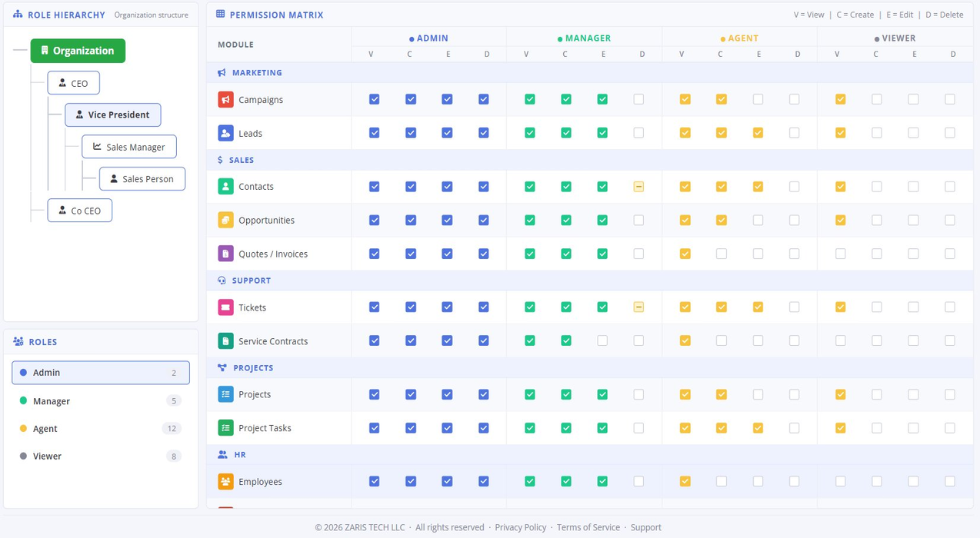Uncheck Admin Delete permission for Campaigns
The image size is (980, 538).
484,99
